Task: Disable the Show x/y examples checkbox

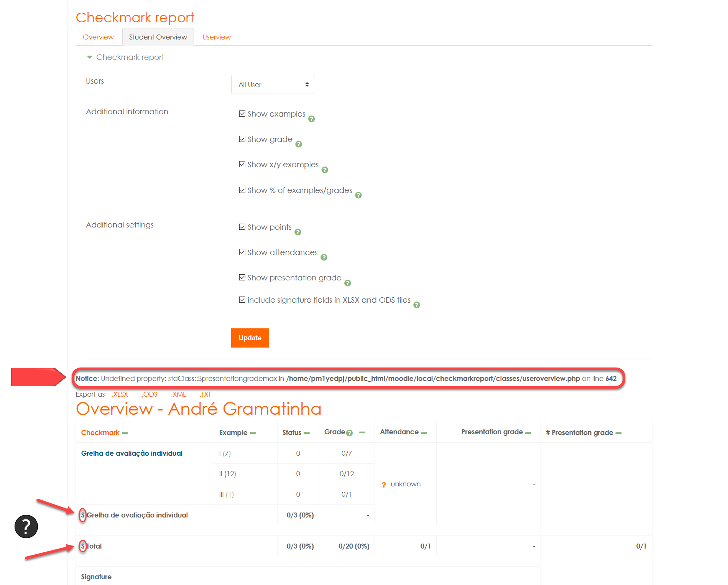Action: [242, 164]
